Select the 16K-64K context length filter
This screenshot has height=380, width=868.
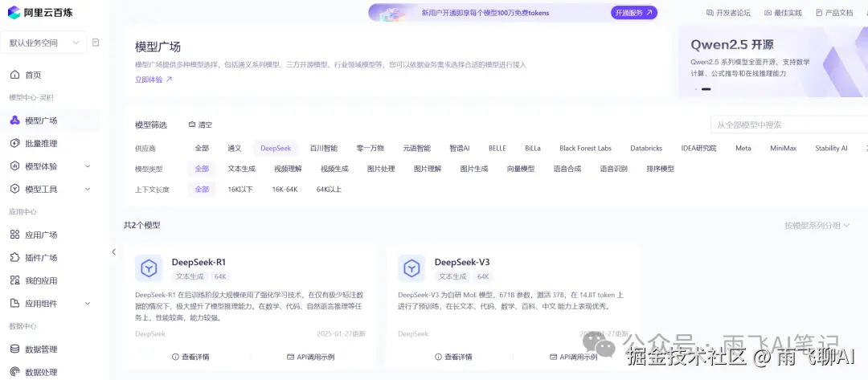(x=285, y=189)
